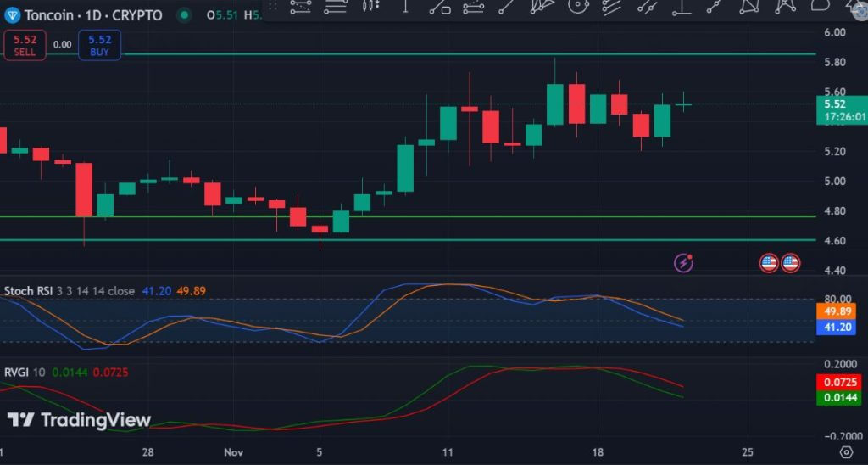This screenshot has width=868, height=465.
Task: Select the horizontal ray drawing tool
Action: point(682,7)
